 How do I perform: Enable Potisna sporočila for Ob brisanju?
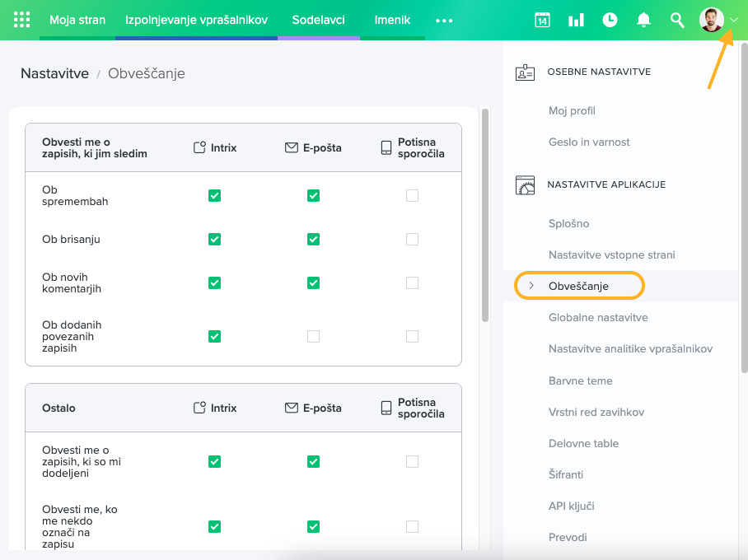[412, 240]
